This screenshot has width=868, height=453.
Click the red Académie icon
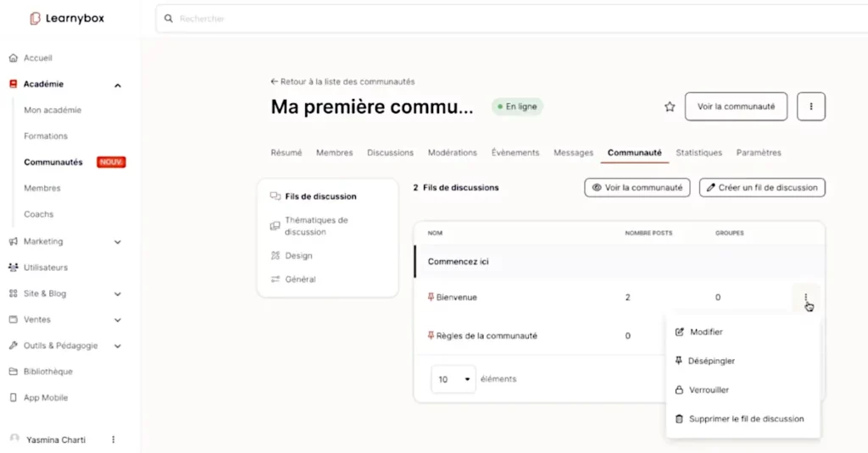(x=14, y=84)
